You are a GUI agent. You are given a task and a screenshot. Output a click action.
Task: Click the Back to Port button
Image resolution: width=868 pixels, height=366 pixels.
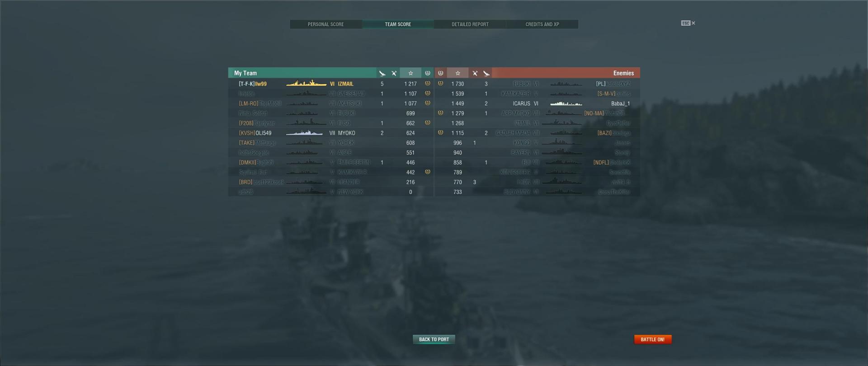tap(434, 339)
